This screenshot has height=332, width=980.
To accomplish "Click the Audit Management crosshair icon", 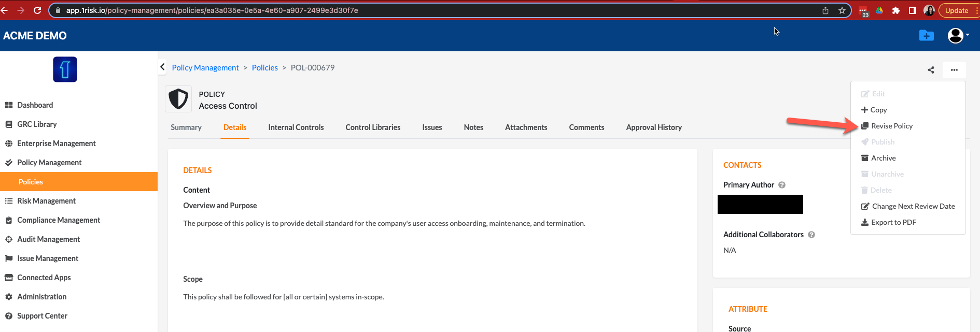I will [9, 239].
